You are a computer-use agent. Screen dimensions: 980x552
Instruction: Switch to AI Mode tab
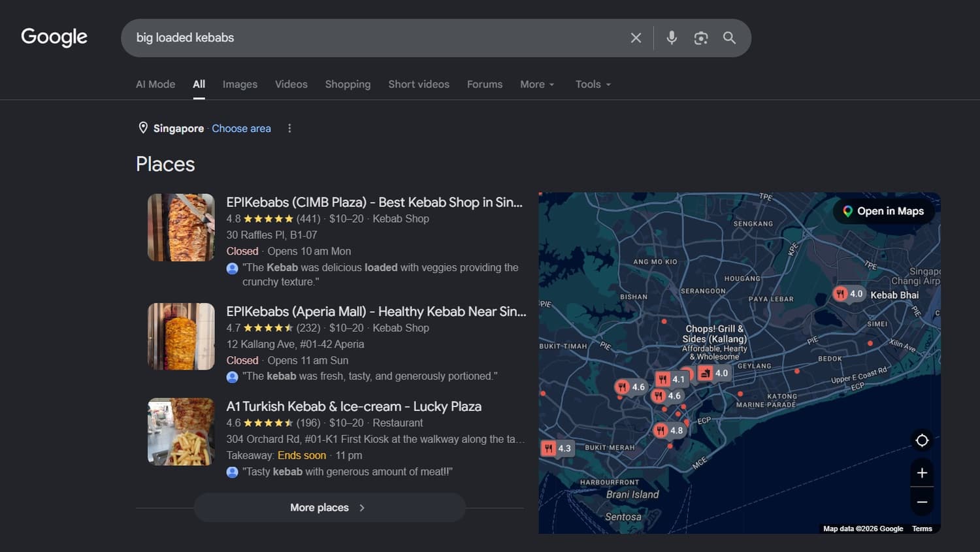[x=155, y=84]
